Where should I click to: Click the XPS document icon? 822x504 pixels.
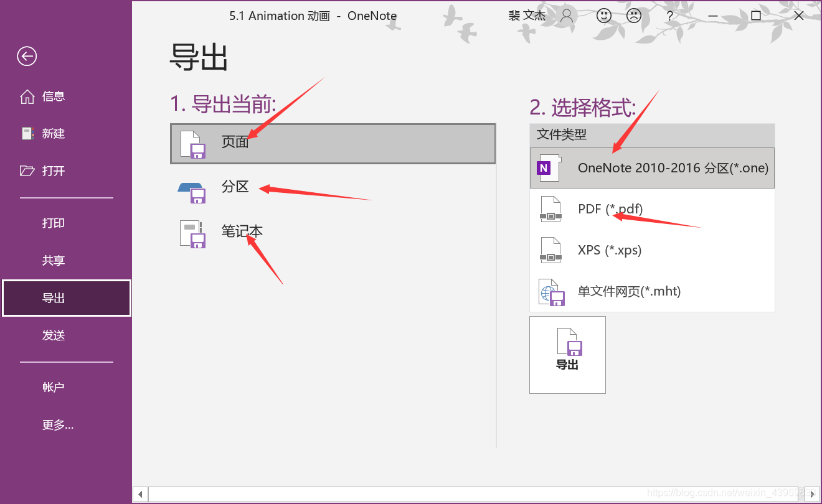(x=550, y=250)
